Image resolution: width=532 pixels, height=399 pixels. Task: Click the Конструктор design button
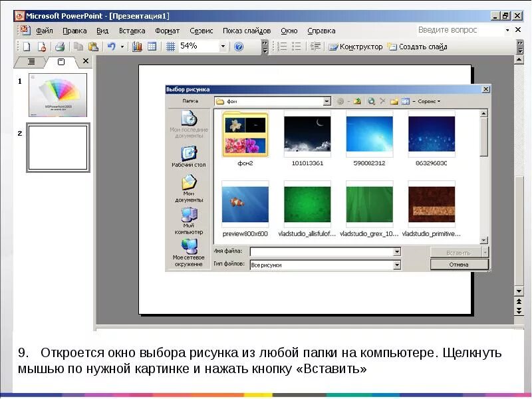[x=355, y=47]
